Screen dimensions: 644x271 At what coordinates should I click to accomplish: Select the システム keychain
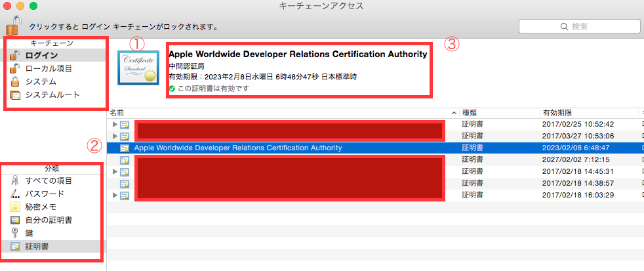click(53, 81)
